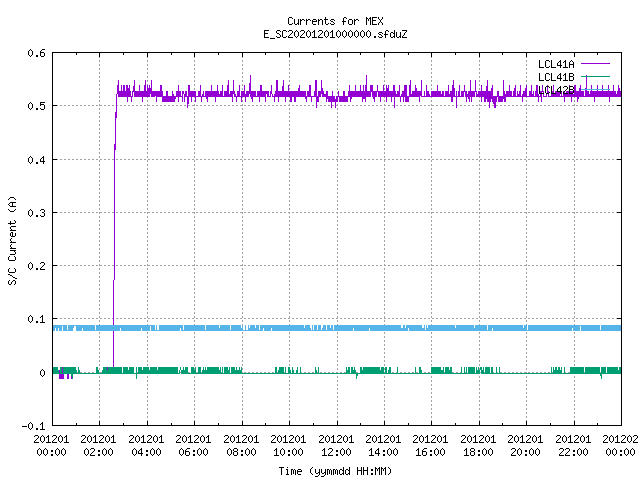Click the 'S/C Current (A)' y-axis label
The height and width of the screenshot is (480, 640).
(x=12, y=240)
